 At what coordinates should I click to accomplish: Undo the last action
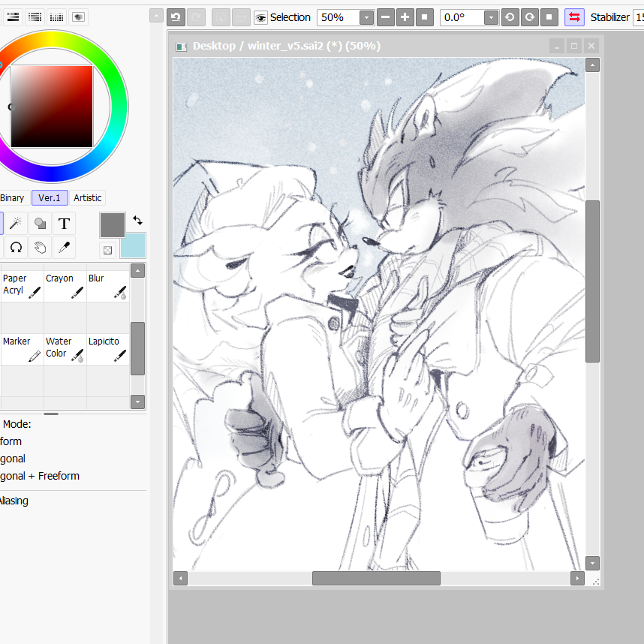tap(176, 17)
